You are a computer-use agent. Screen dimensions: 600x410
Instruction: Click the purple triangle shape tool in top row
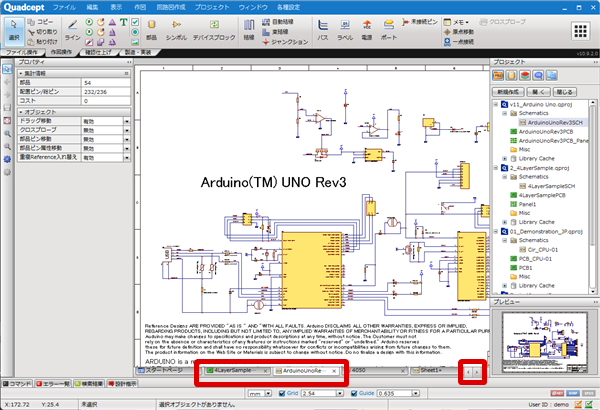click(x=112, y=22)
